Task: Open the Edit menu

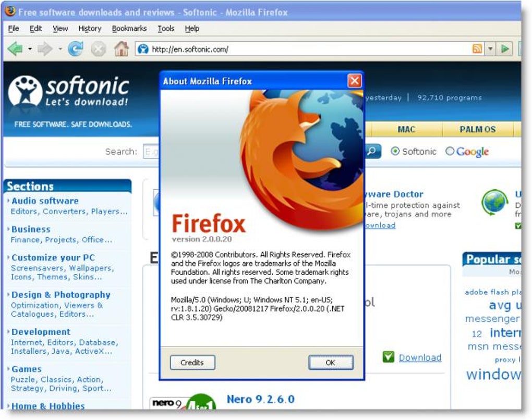Action: click(x=35, y=29)
